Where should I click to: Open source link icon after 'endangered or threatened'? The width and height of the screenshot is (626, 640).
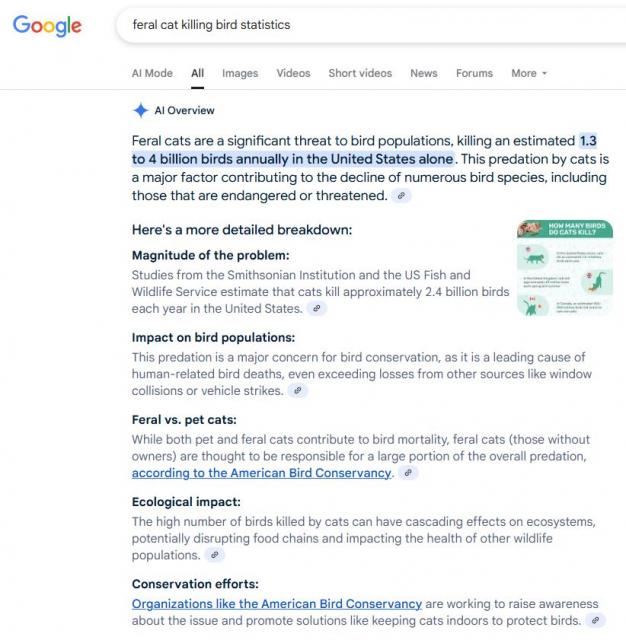point(401,196)
